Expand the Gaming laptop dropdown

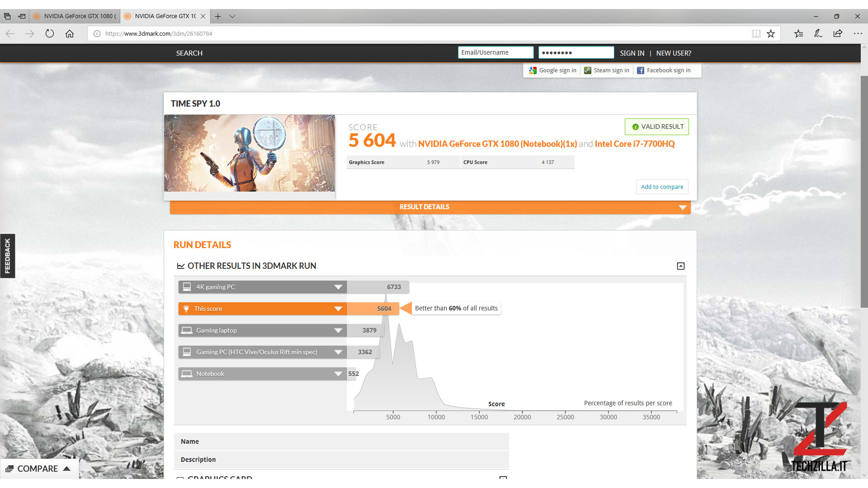(338, 330)
